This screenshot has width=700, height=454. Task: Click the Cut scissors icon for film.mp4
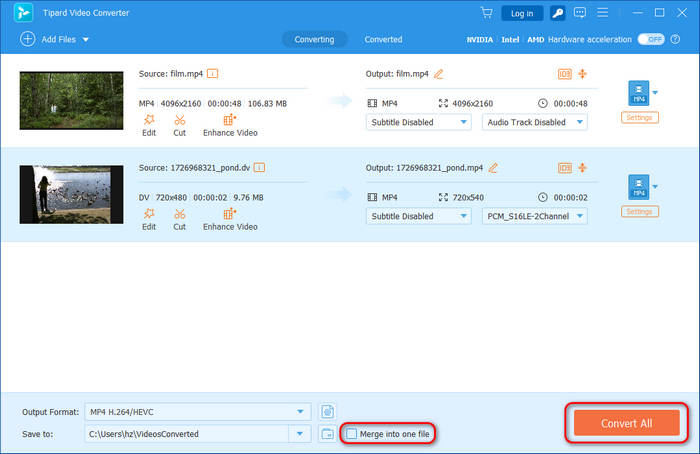point(179,119)
